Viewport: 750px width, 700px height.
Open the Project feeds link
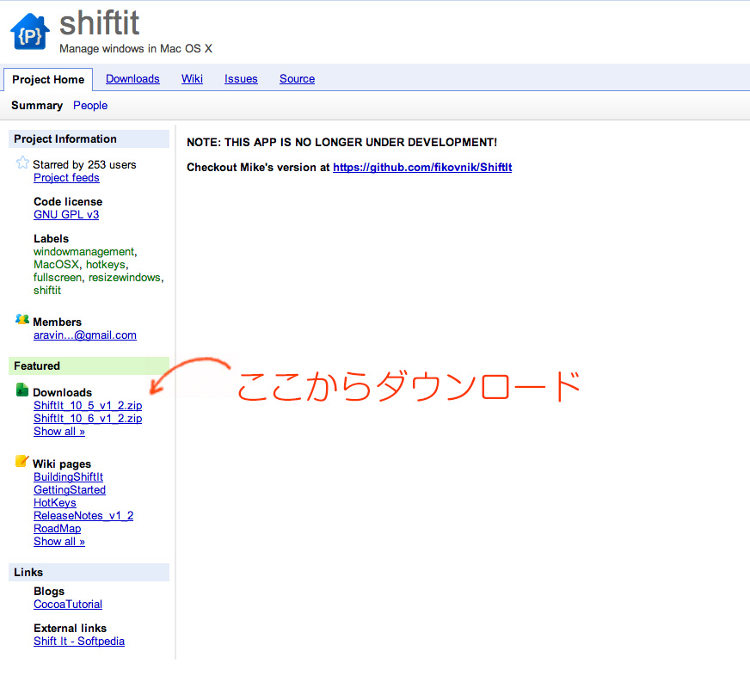click(66, 178)
